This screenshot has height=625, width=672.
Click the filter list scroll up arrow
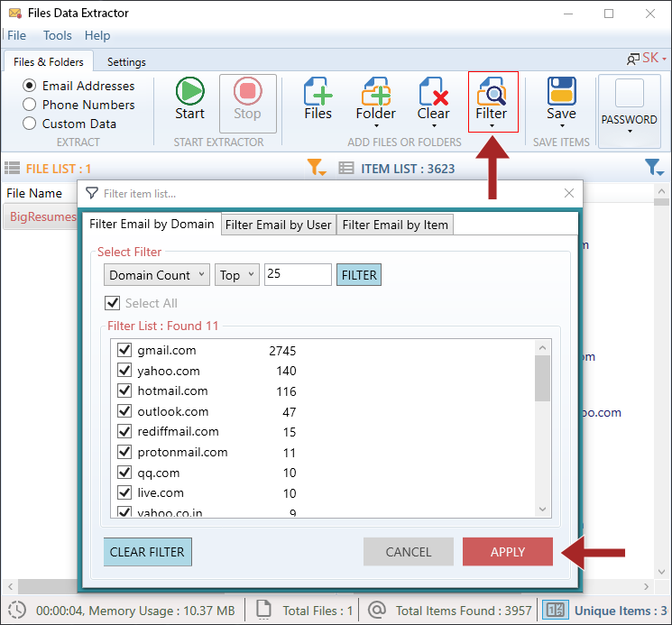pyautogui.click(x=543, y=347)
